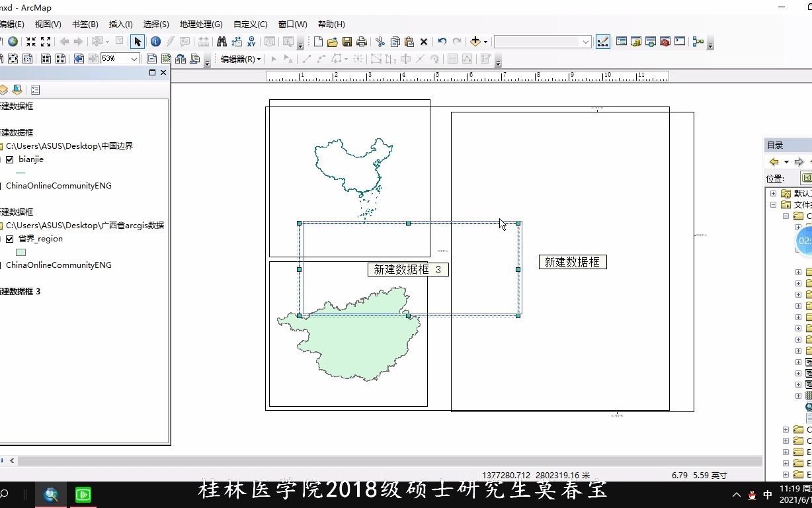Uncheck the bianjie layer checkbox
Viewport: 812px width, 508px height.
point(9,159)
